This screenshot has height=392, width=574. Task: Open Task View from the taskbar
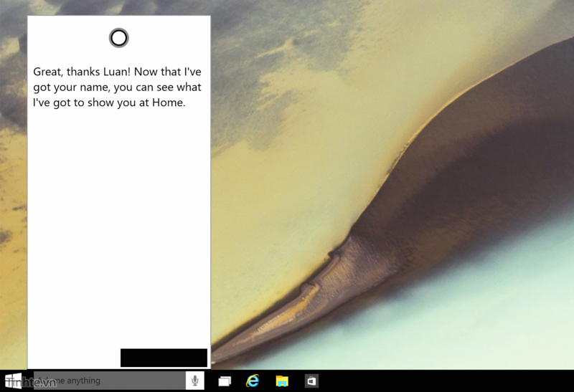[x=225, y=381]
